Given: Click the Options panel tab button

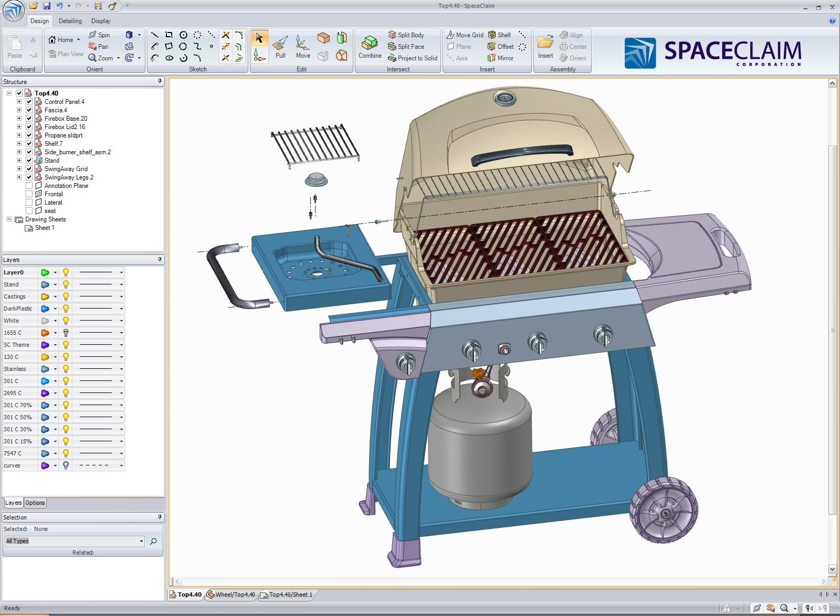Looking at the screenshot, I should tap(35, 503).
